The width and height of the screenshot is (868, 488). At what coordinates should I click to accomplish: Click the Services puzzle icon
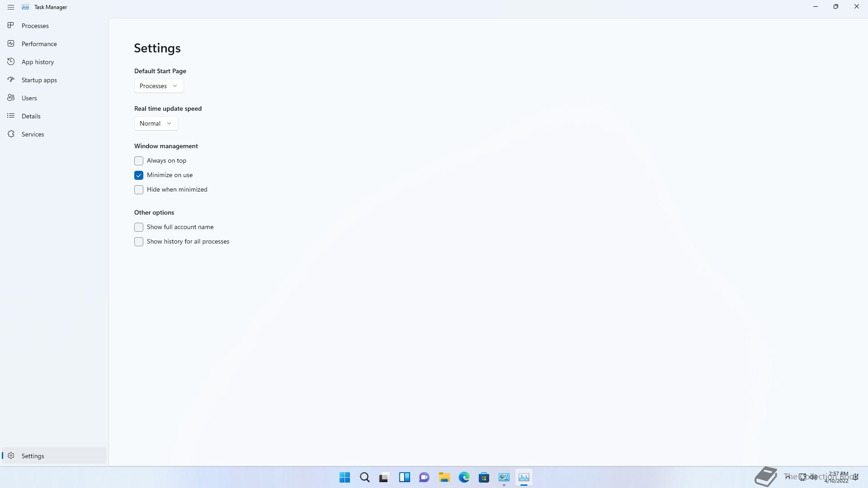pyautogui.click(x=11, y=134)
